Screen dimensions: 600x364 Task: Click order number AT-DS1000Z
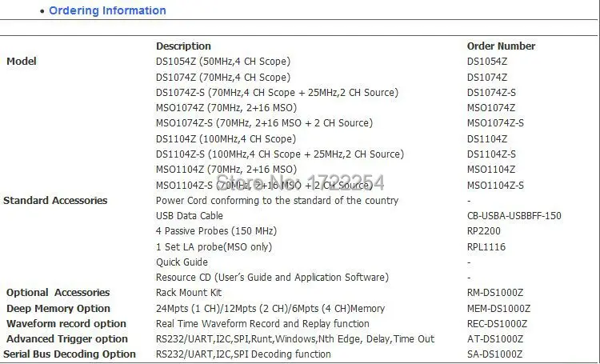[494, 339]
